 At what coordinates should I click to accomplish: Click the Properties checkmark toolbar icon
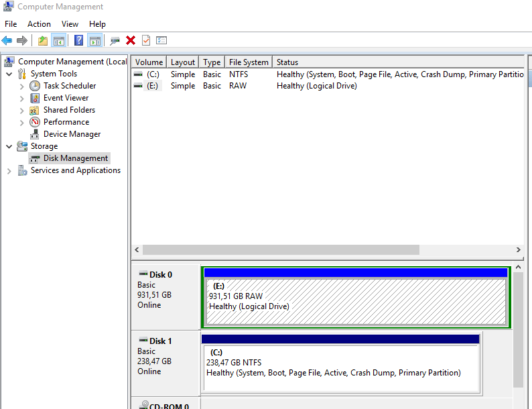coord(146,40)
